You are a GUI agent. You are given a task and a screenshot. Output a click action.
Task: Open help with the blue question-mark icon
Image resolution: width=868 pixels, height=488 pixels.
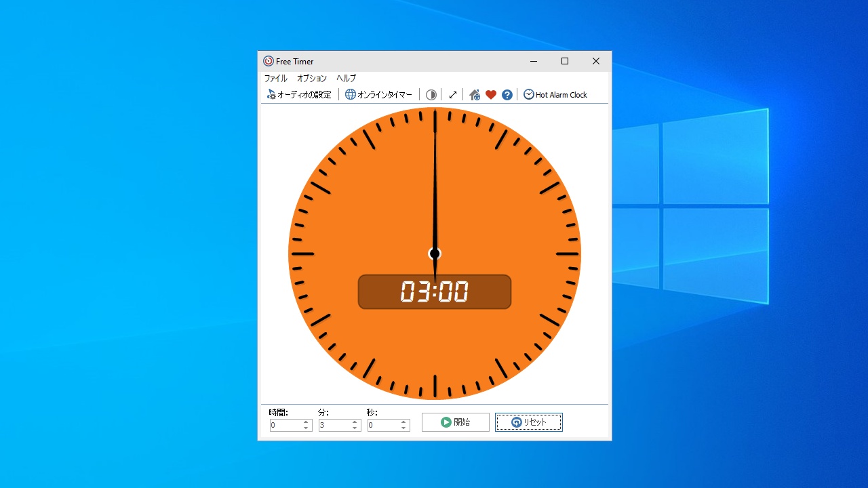click(507, 95)
